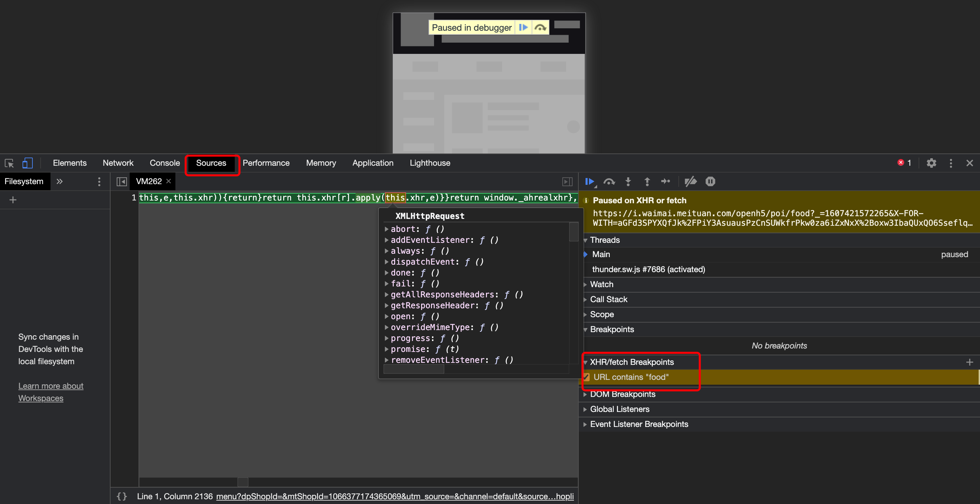This screenshot has width=980, height=504.
Task: Close the VM262 file tab
Action: [169, 181]
